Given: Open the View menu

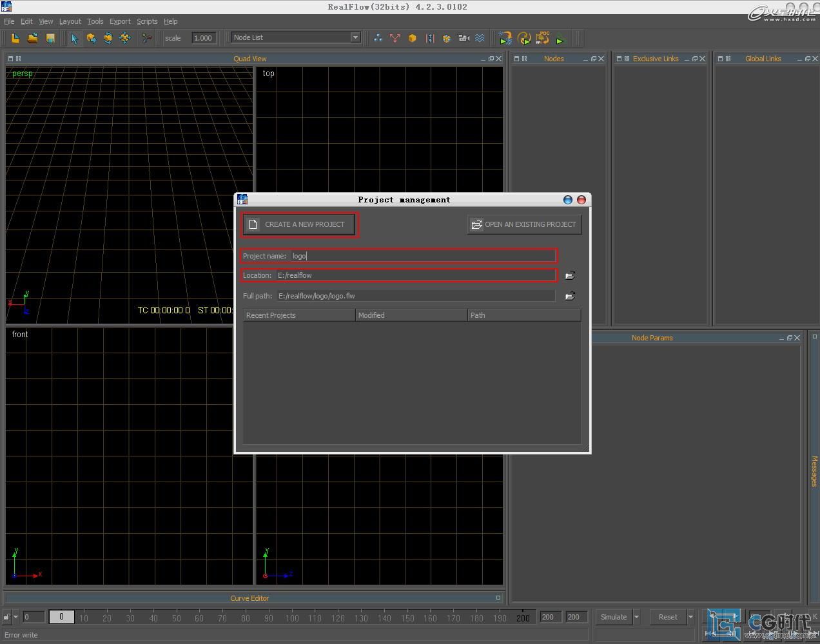Looking at the screenshot, I should click(x=46, y=21).
